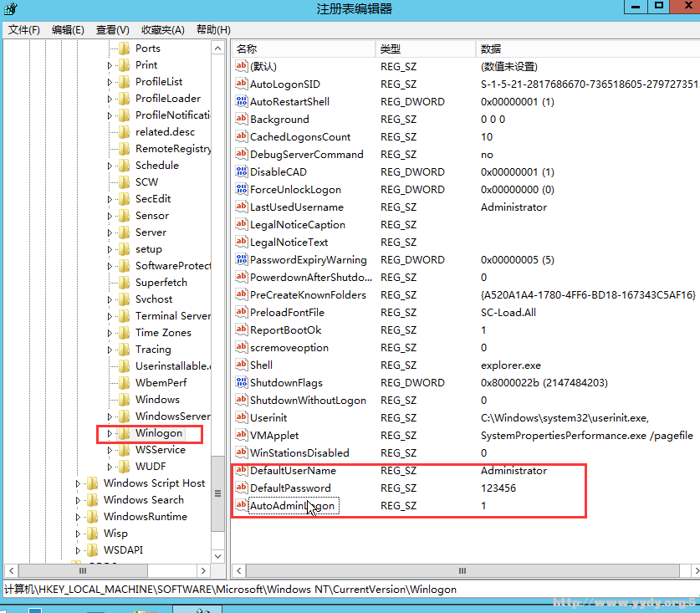
Task: Click the tree pane horizontal scrollbar thumb
Action: point(83,570)
